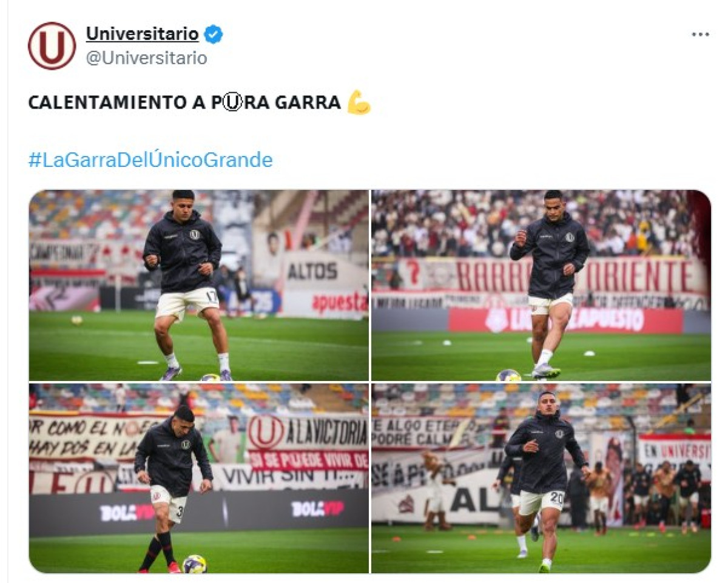Open the Universitario display name link
The height and width of the screenshot is (583, 728).
click(x=142, y=34)
